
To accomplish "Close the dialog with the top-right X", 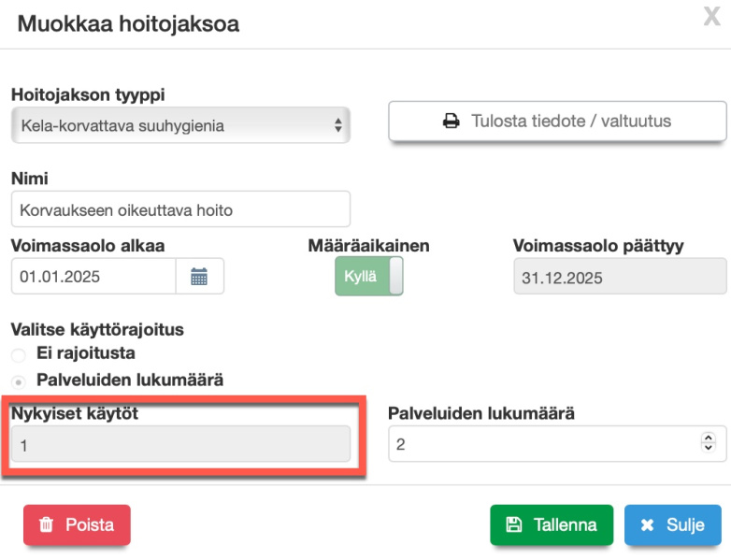I will pos(711,18).
